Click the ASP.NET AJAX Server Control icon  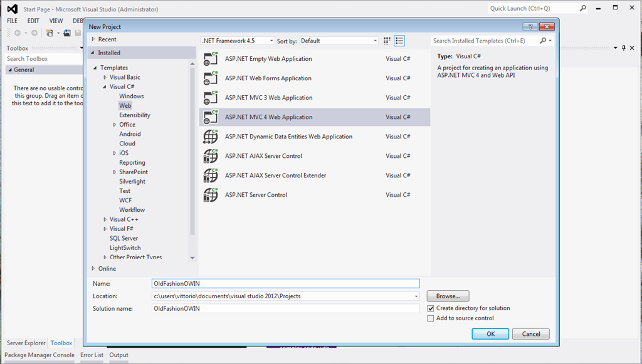(x=211, y=156)
